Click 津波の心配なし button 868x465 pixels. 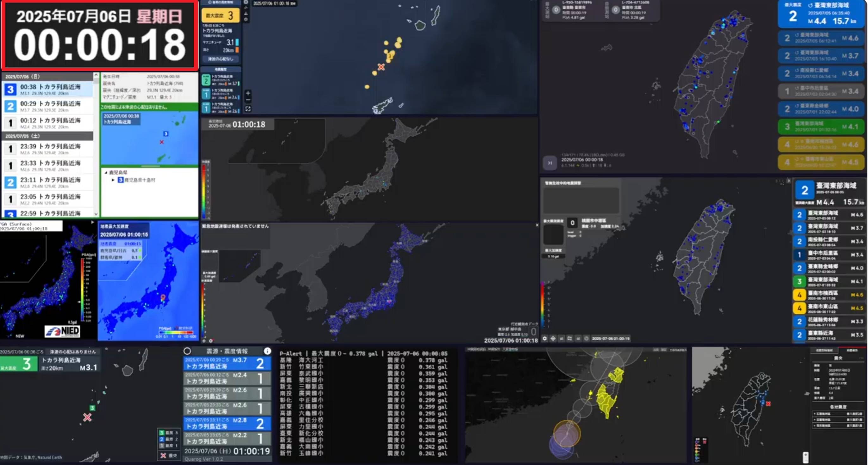tap(220, 59)
